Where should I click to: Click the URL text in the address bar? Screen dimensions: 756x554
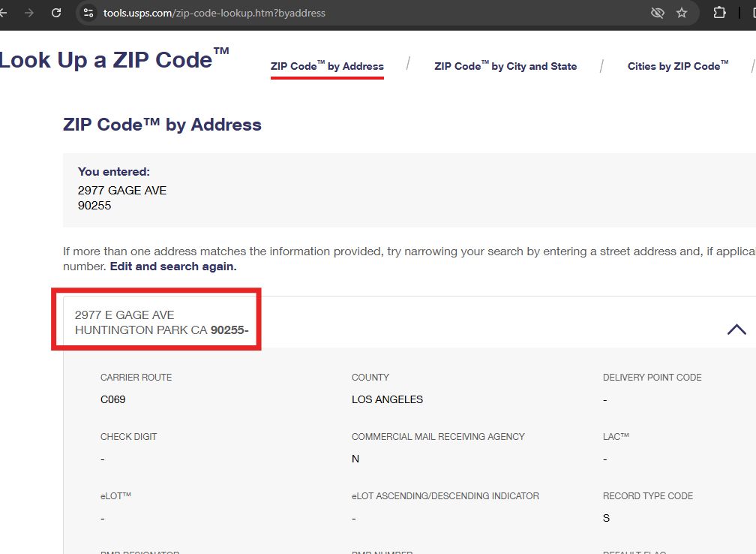pyautogui.click(x=214, y=13)
